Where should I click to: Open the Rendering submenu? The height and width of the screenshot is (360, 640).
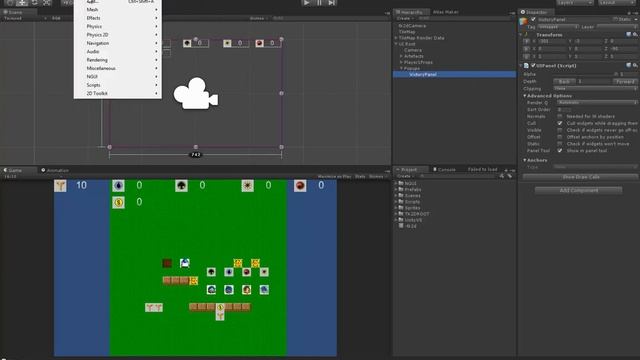point(118,60)
